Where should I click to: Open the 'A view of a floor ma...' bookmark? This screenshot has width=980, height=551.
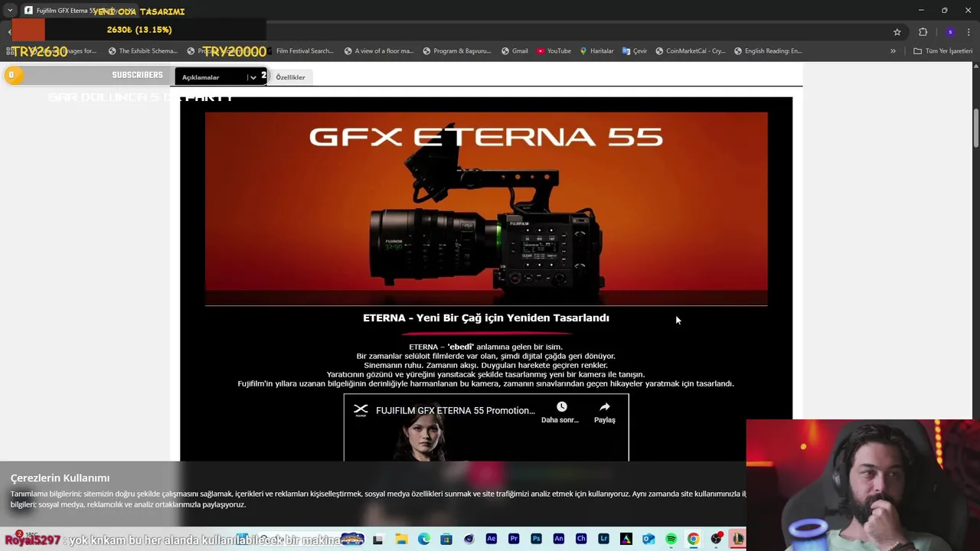[x=378, y=51]
